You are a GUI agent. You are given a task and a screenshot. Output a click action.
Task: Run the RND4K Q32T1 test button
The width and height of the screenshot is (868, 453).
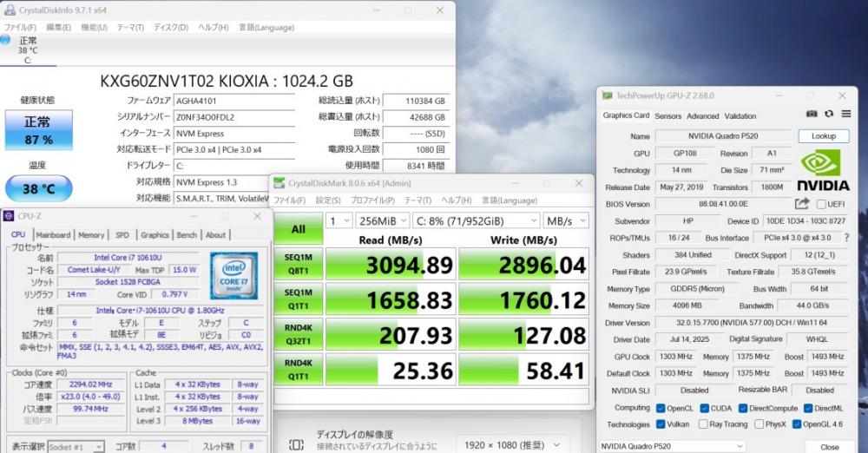[299, 334]
